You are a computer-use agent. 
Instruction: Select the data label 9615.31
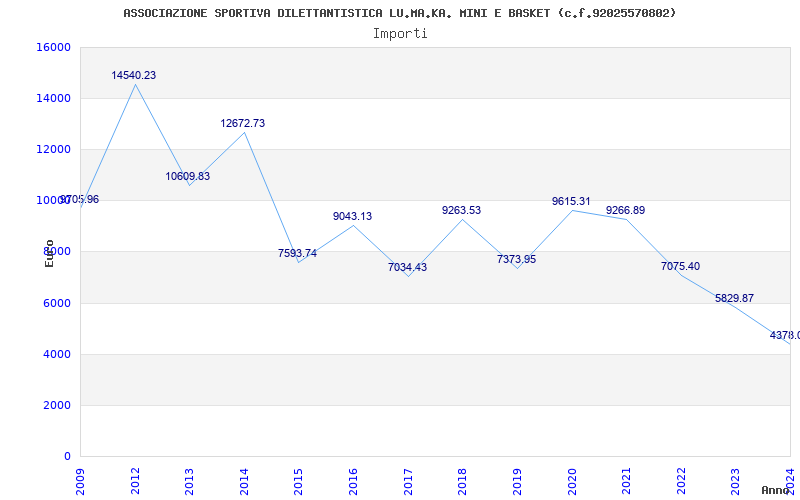pos(571,202)
